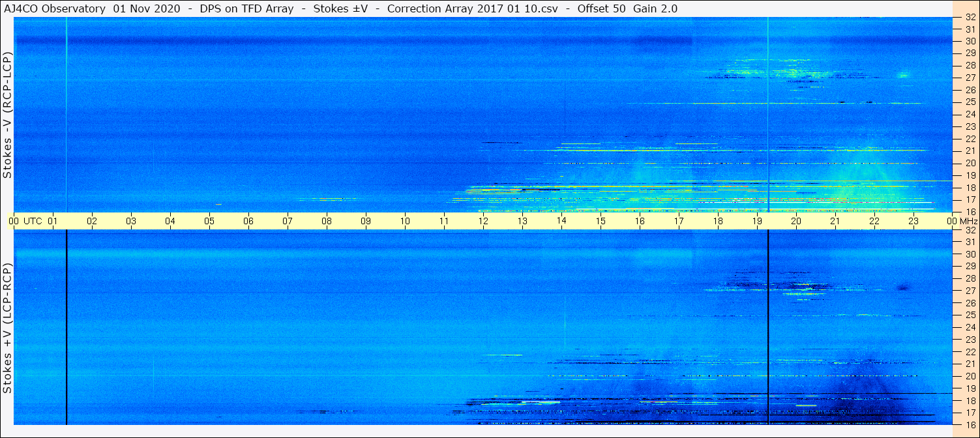Viewport: 980px width, 438px height.
Task: Click 16 MHz label in Stokes +V panel
Action: coord(970,425)
